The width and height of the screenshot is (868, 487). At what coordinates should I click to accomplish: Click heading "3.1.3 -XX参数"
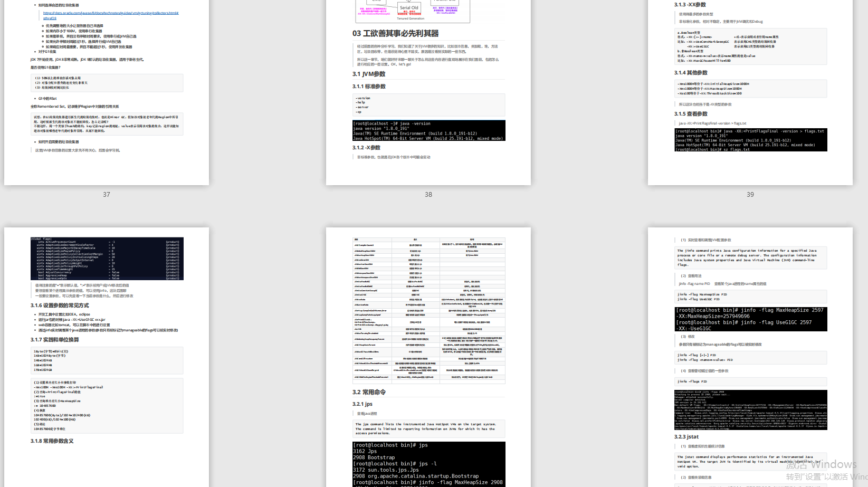point(690,5)
